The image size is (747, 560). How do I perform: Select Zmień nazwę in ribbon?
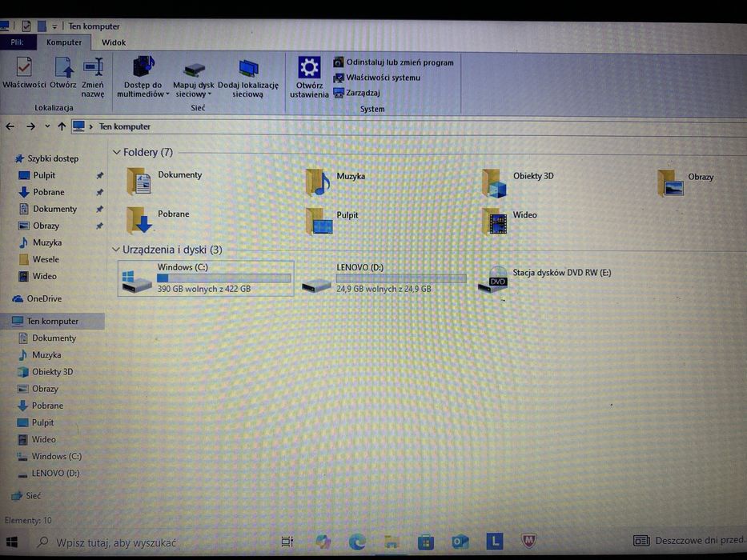pos(93,77)
